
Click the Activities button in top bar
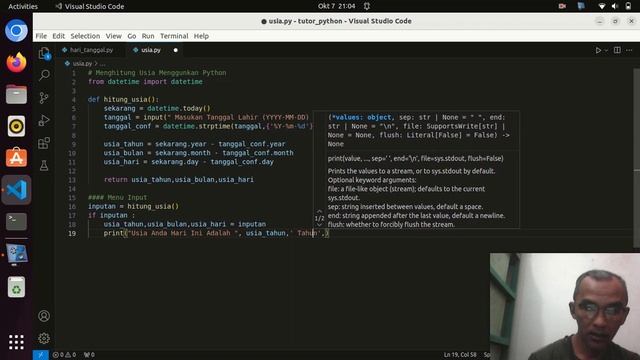click(23, 6)
